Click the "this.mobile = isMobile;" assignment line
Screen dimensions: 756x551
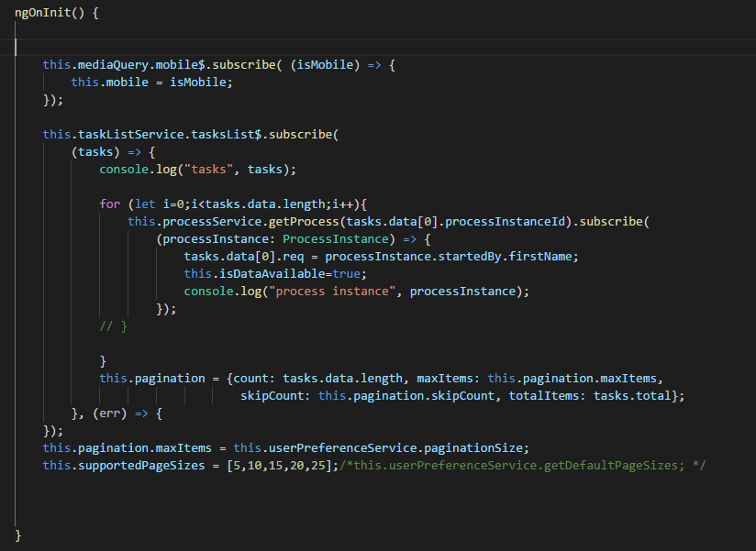coord(152,83)
